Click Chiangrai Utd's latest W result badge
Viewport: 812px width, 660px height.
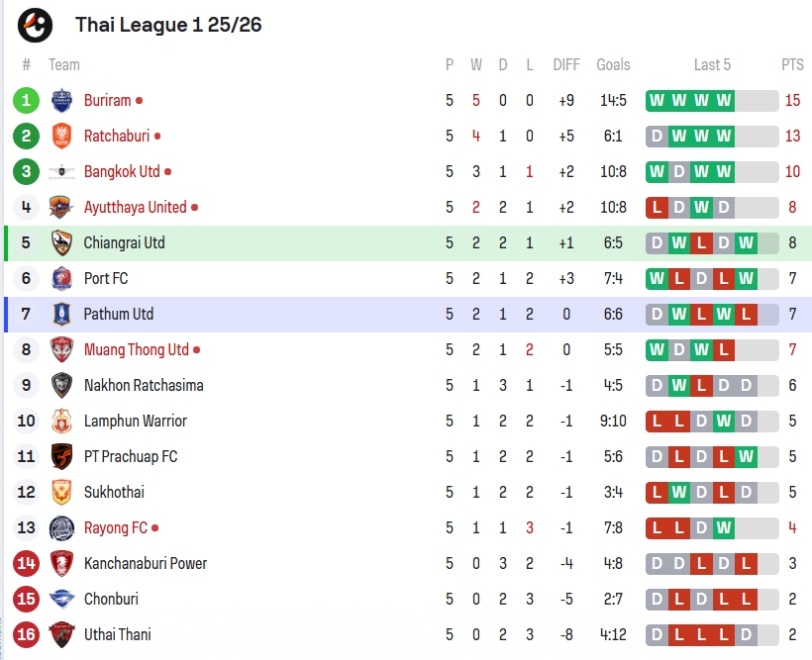tap(746, 242)
